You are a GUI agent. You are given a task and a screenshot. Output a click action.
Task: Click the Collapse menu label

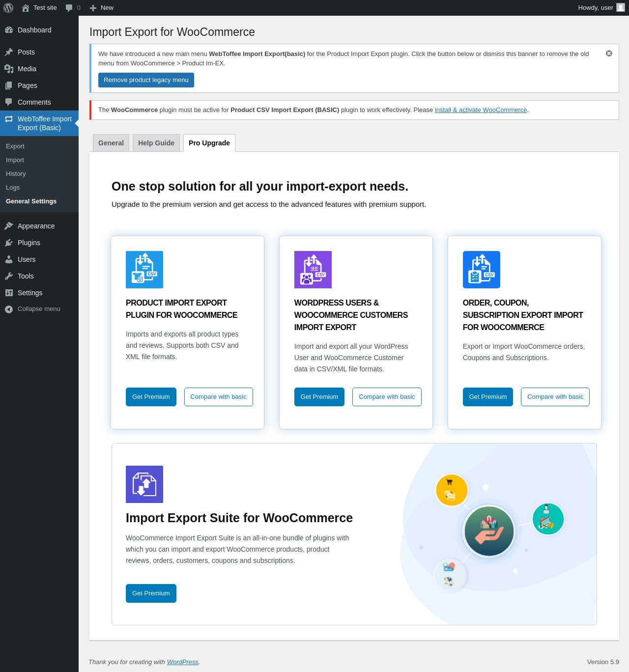click(x=39, y=309)
